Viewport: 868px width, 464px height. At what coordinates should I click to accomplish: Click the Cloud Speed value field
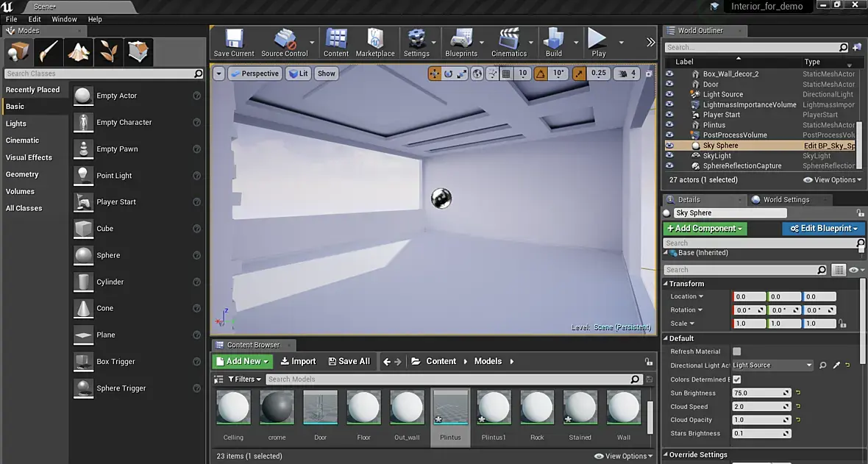point(761,407)
